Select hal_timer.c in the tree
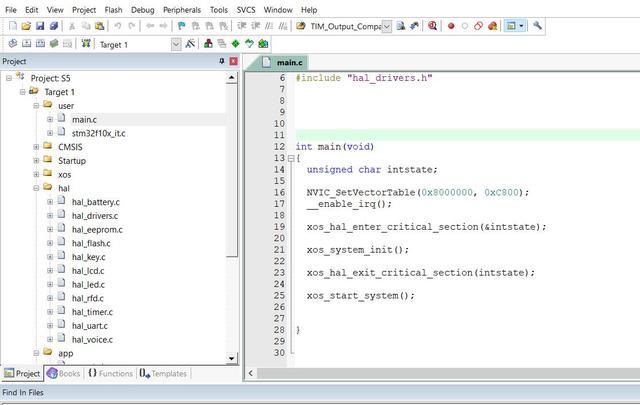The width and height of the screenshot is (640, 405). tap(92, 312)
